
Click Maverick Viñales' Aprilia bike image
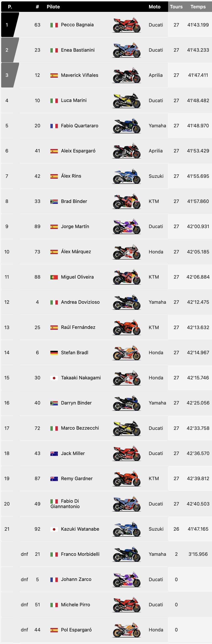127,75
